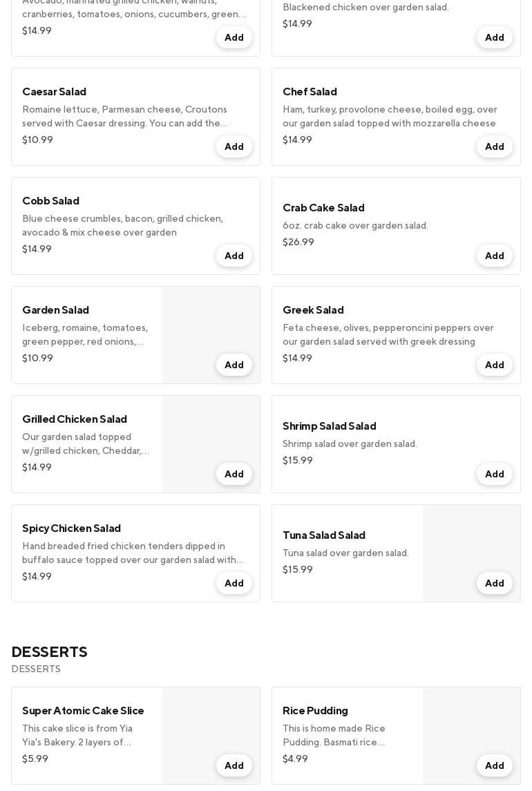532x791 pixels.
Task: Select the Greek Salad item name
Action: point(313,309)
